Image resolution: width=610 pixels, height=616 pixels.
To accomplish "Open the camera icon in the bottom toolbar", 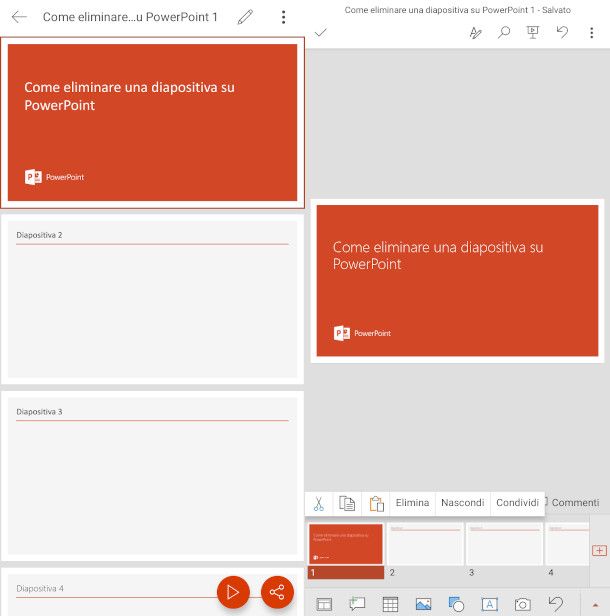I will 522,604.
